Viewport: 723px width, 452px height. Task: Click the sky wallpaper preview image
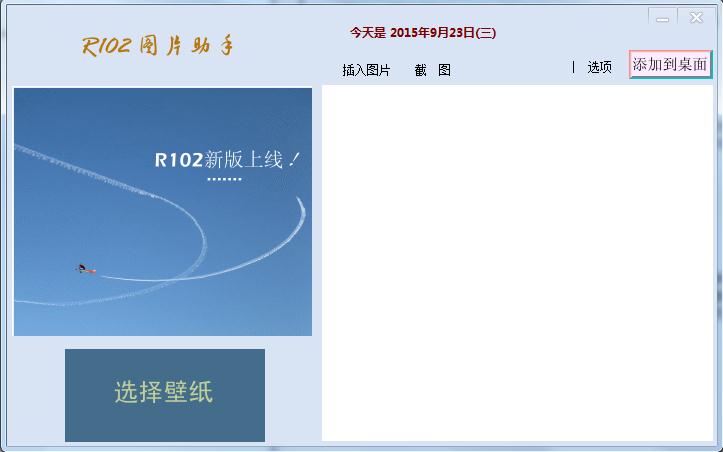tap(163, 212)
